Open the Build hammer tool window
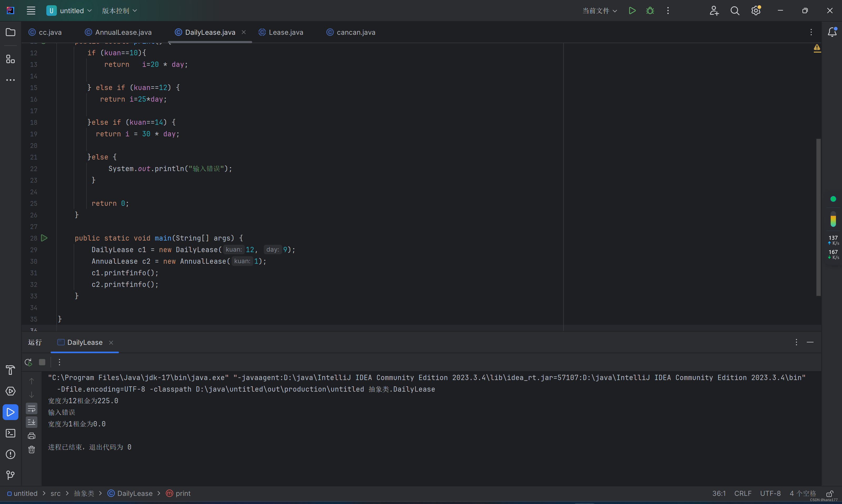 pyautogui.click(x=11, y=370)
